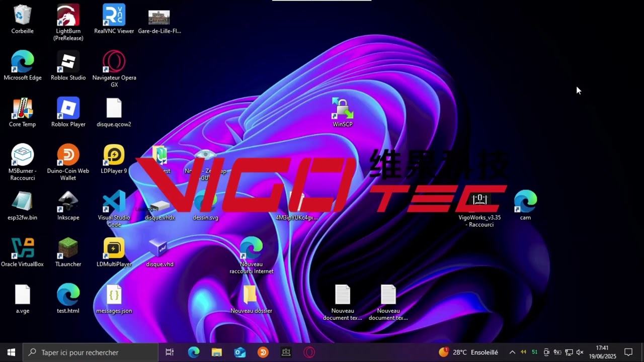Select the cam Edge shortcut
The width and height of the screenshot is (644, 362).
525,206
